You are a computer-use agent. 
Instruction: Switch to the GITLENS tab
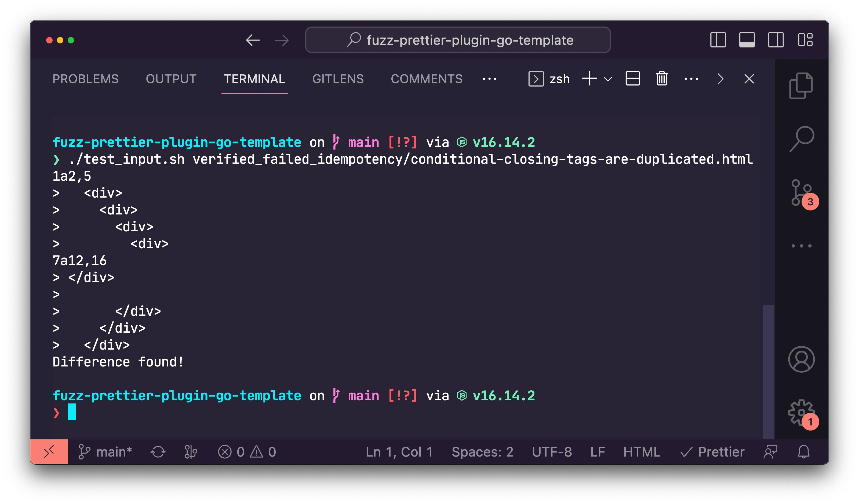[338, 79]
